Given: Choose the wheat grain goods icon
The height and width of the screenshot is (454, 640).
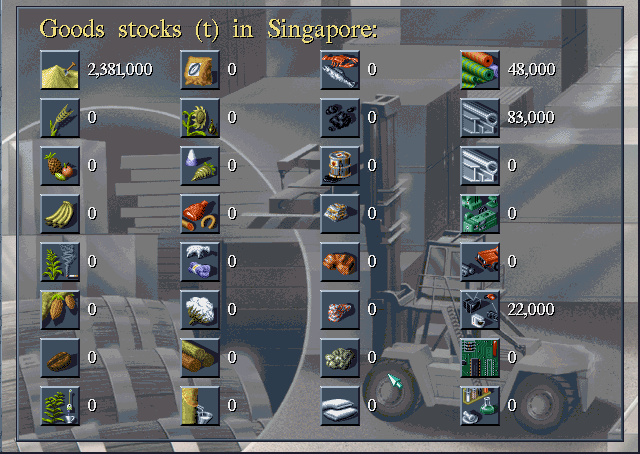Looking at the screenshot, I should click(x=60, y=118).
